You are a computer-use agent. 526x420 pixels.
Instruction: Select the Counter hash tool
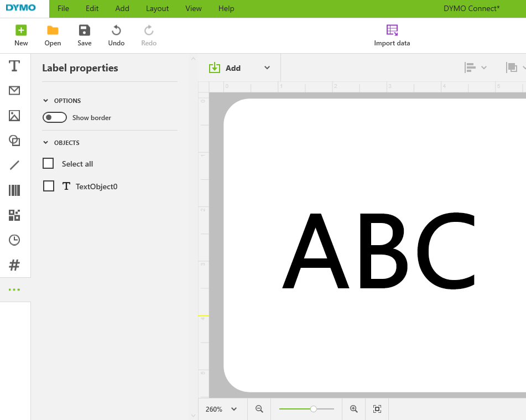coord(14,265)
